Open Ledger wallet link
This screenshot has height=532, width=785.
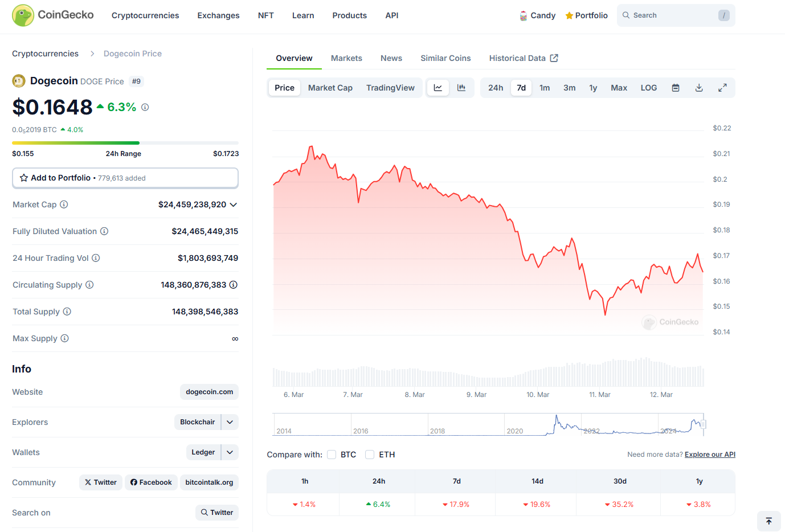point(203,452)
